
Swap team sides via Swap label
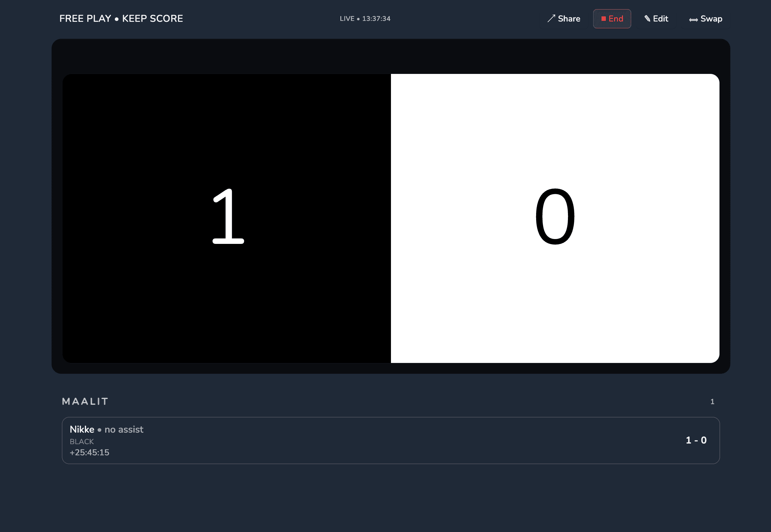(x=711, y=19)
